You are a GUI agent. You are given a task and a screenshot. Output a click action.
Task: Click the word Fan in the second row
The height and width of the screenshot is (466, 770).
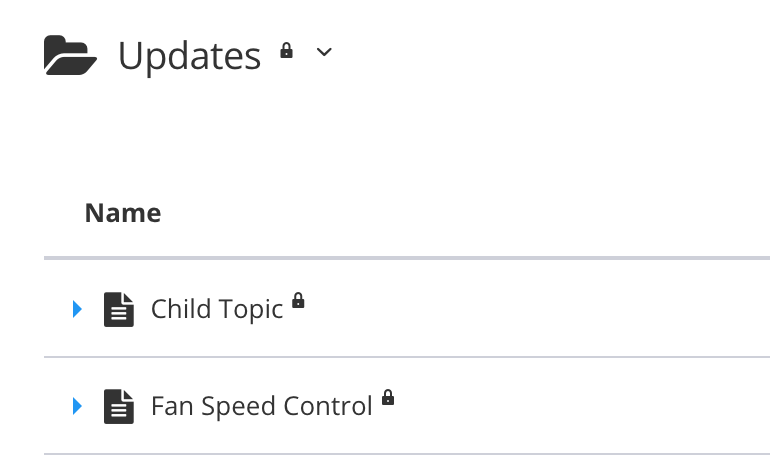(168, 406)
